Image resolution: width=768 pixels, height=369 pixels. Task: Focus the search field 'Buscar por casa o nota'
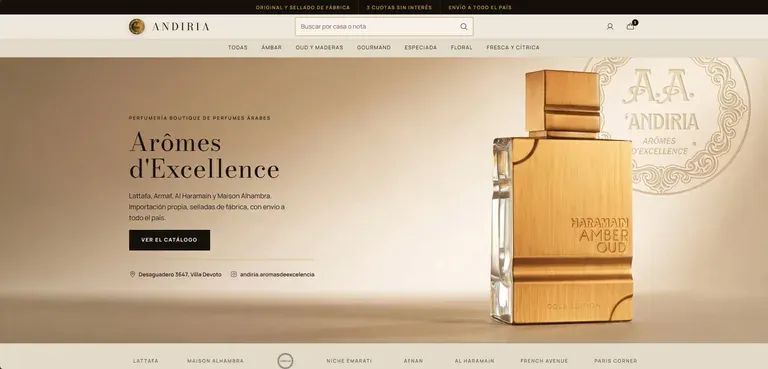click(x=384, y=26)
